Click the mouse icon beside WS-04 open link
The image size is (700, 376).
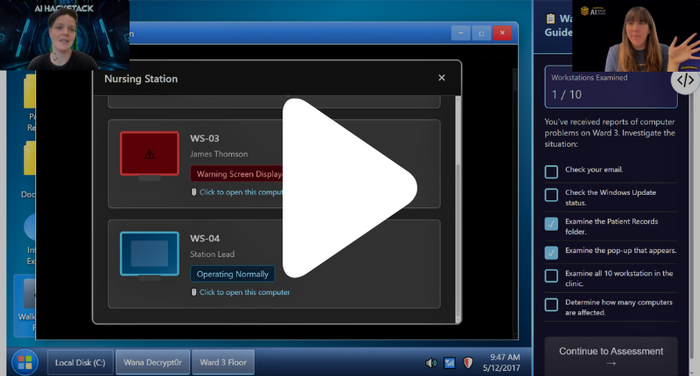tap(194, 292)
